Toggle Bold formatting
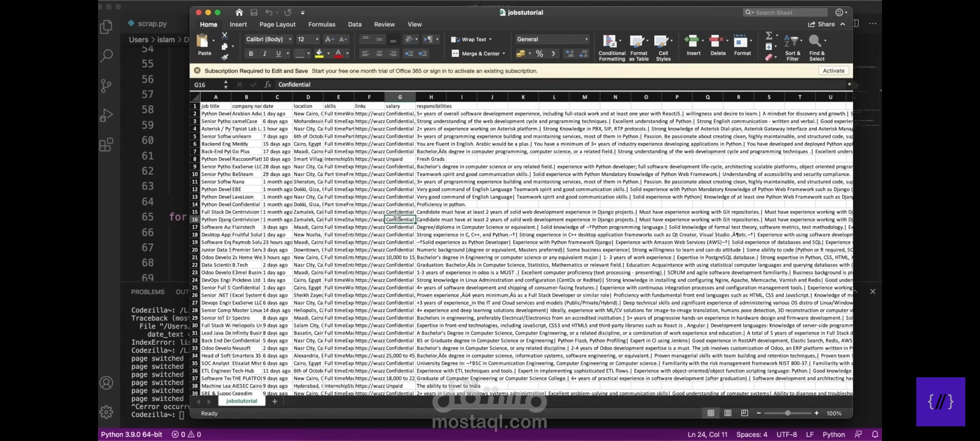This screenshot has height=441, width=980. pos(251,53)
